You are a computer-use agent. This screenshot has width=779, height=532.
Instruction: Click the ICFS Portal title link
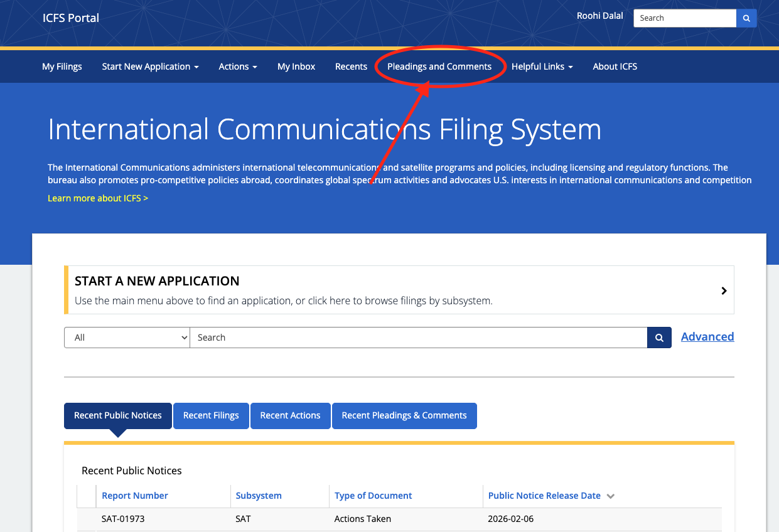click(71, 18)
